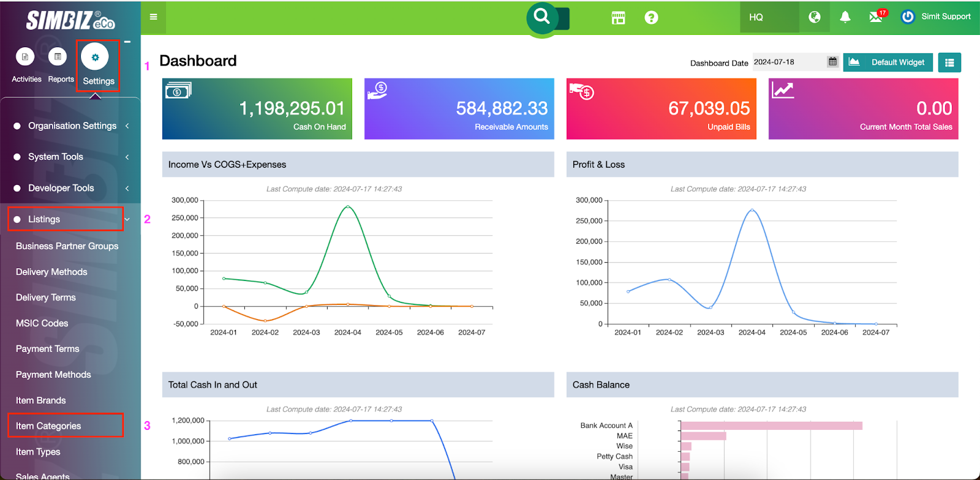Open the calendar picker for Dashboard Date
Screen dimensions: 980x480
(832, 62)
